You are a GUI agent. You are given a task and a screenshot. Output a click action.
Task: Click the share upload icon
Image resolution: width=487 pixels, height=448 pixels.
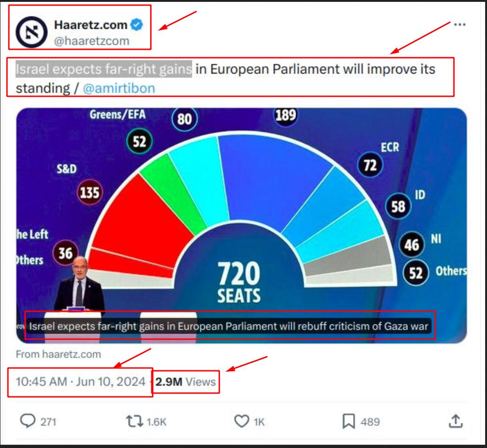[454, 421]
